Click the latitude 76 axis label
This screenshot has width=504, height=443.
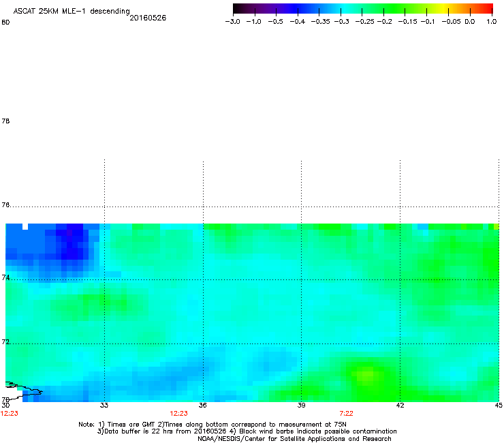point(5,205)
